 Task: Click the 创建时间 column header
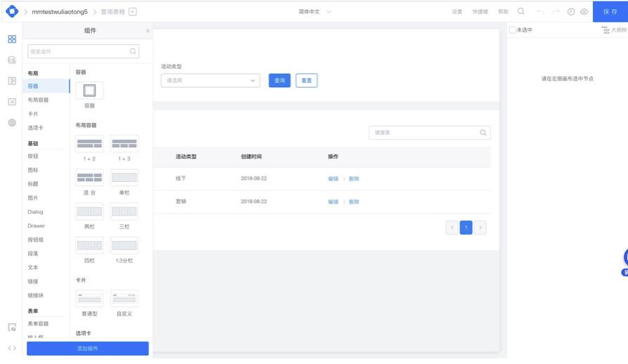[x=251, y=157]
